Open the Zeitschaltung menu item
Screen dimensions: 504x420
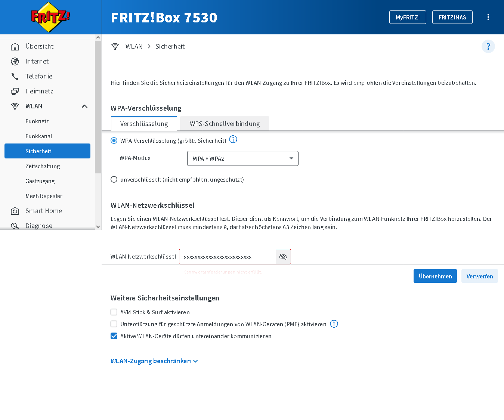point(43,166)
